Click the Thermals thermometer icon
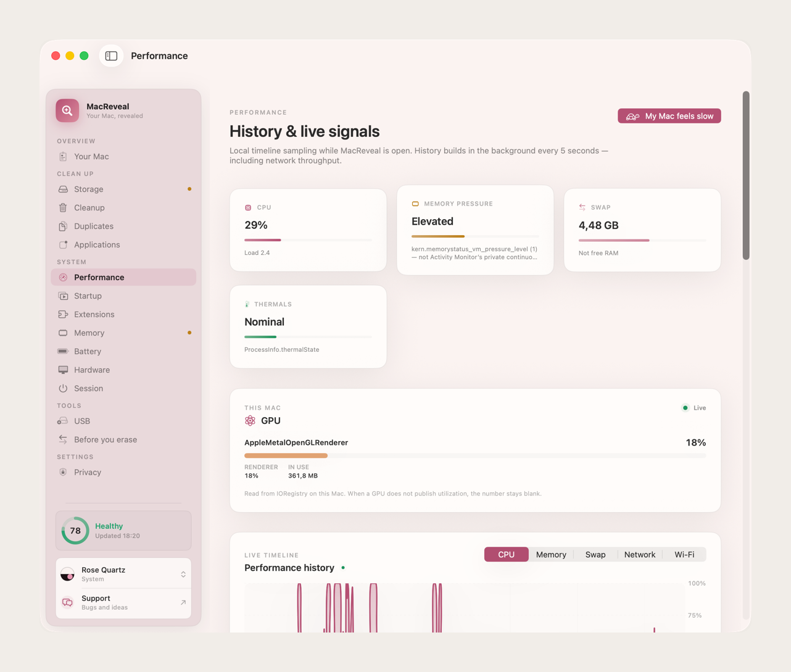This screenshot has width=791, height=672. click(x=247, y=304)
